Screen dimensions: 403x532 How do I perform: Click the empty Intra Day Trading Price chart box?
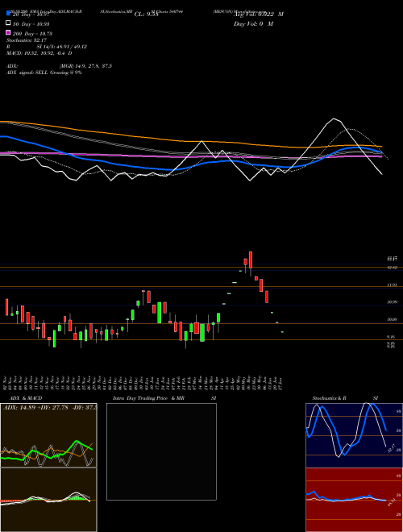pos(161,451)
